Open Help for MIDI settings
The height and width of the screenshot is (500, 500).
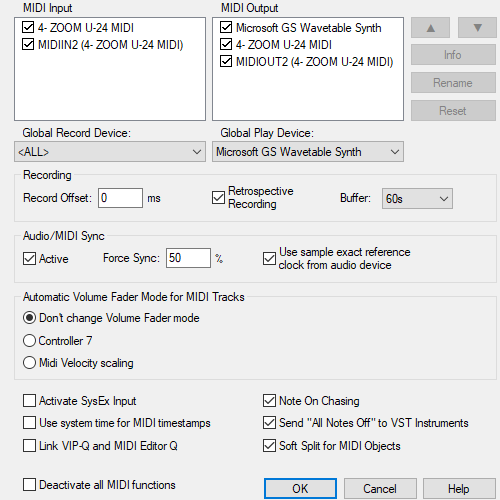click(x=459, y=489)
